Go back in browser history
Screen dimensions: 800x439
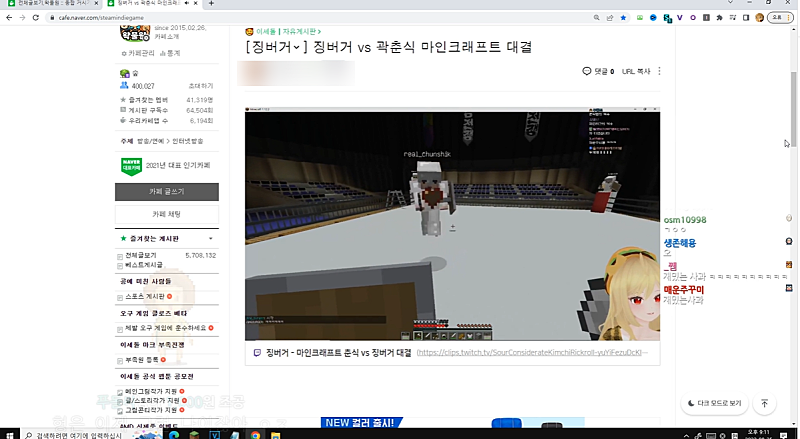(9, 17)
